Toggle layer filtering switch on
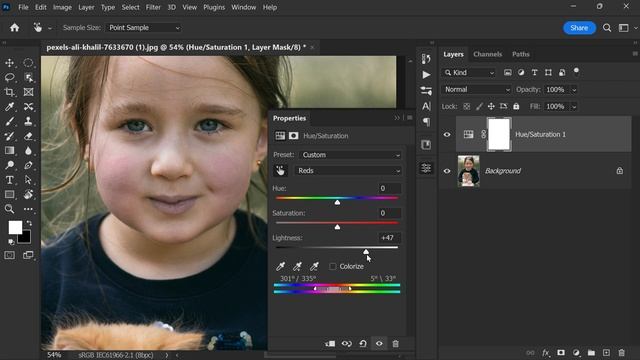640x360 pixels. (x=576, y=72)
